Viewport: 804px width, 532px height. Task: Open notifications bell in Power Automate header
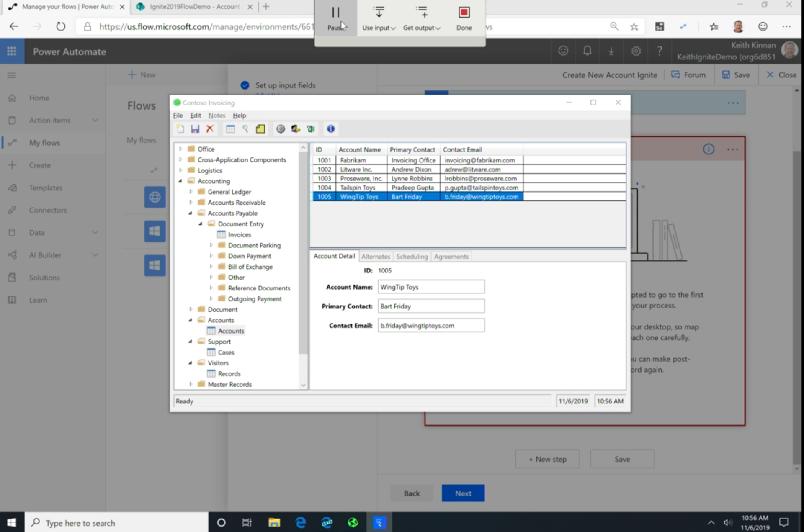pyautogui.click(x=587, y=51)
